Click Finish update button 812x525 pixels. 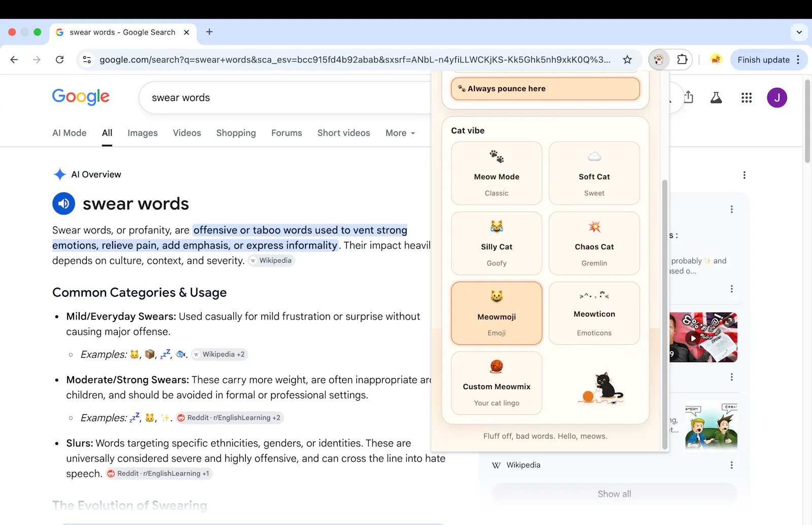[763, 60]
